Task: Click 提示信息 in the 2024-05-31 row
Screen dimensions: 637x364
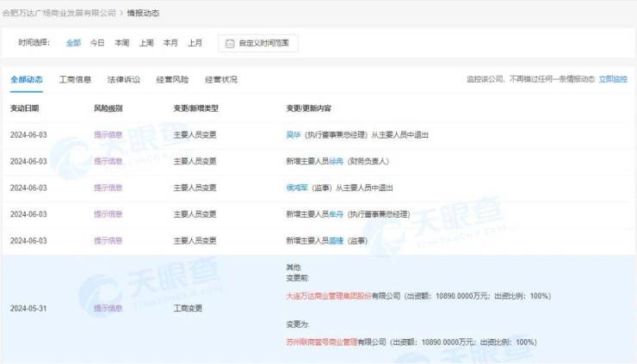Action: pos(108,307)
